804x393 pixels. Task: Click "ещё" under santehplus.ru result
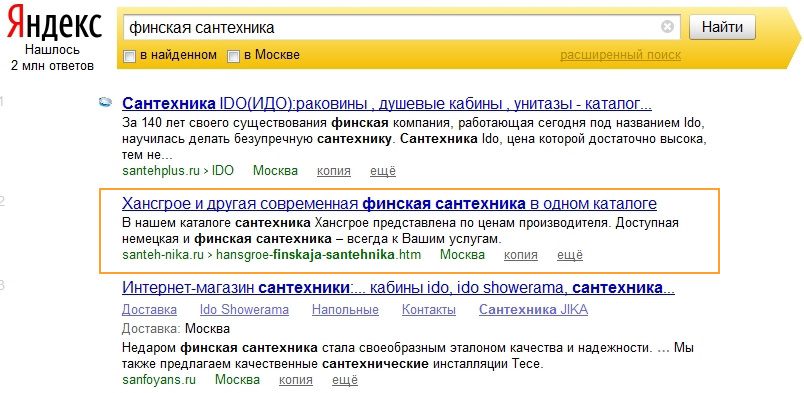tap(383, 171)
